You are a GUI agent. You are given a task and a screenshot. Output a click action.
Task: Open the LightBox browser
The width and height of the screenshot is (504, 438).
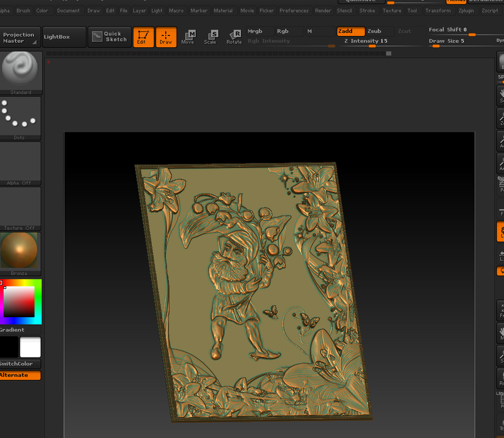point(64,37)
